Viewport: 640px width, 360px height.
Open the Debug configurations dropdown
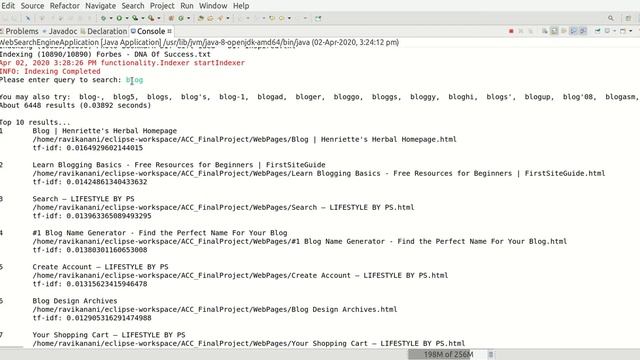pos(111,18)
